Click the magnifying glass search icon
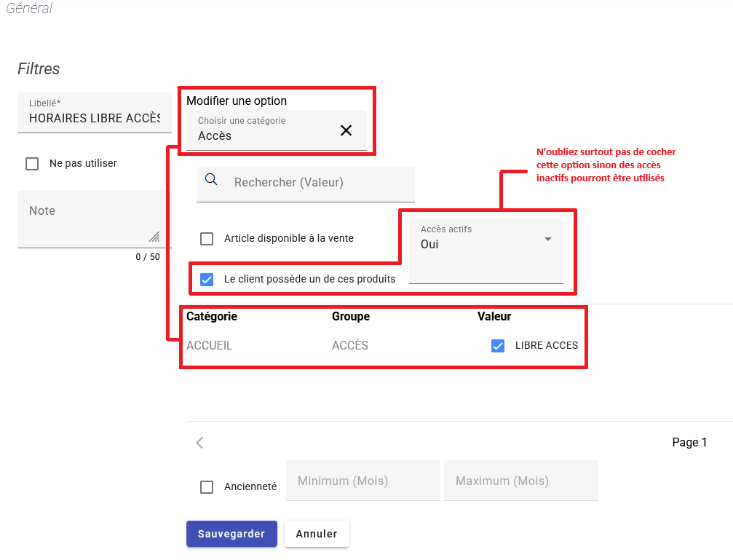 (x=211, y=180)
